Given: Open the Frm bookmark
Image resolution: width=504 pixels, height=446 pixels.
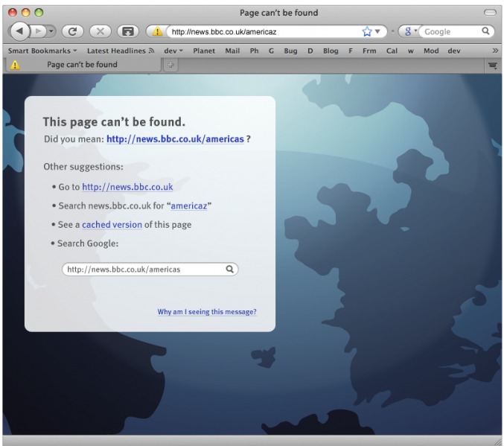Looking at the screenshot, I should click(x=369, y=51).
